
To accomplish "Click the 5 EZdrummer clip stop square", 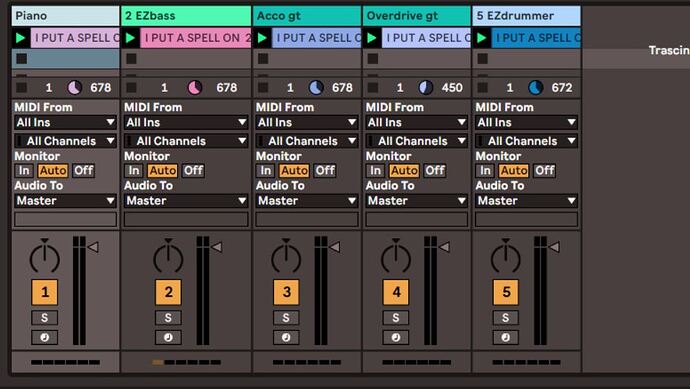I will click(x=483, y=59).
